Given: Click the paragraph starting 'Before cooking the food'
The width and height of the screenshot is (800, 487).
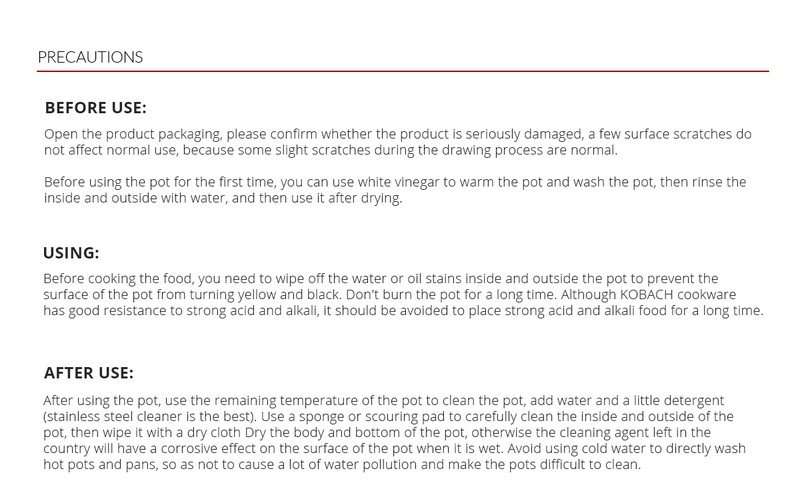Looking at the screenshot, I should coord(402,294).
